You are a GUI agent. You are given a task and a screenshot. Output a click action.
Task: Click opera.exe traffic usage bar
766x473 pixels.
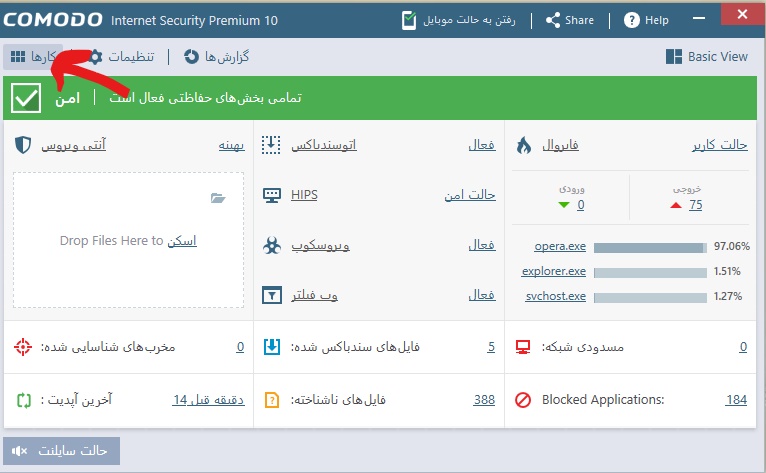coord(650,248)
